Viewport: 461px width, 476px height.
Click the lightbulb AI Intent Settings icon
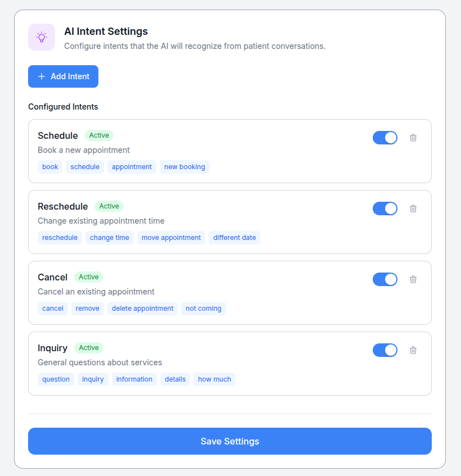[42, 37]
